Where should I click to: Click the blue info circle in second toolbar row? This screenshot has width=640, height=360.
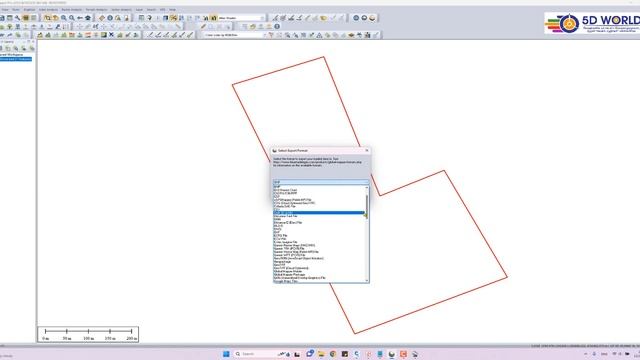point(277,27)
